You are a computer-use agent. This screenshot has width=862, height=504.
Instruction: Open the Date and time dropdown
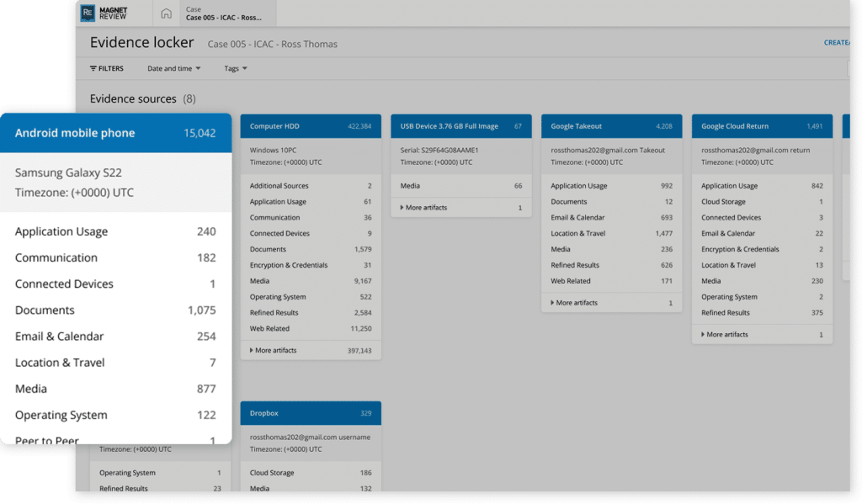tap(173, 68)
